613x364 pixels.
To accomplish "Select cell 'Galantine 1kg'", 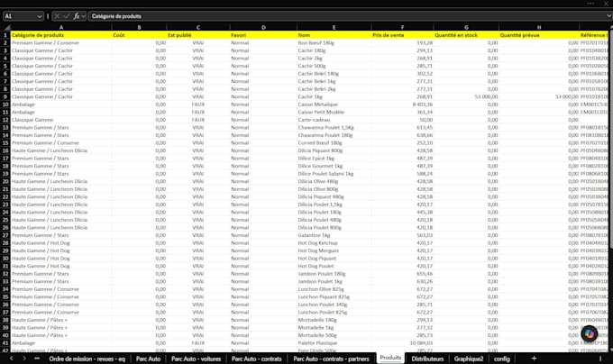I will (x=334, y=235).
